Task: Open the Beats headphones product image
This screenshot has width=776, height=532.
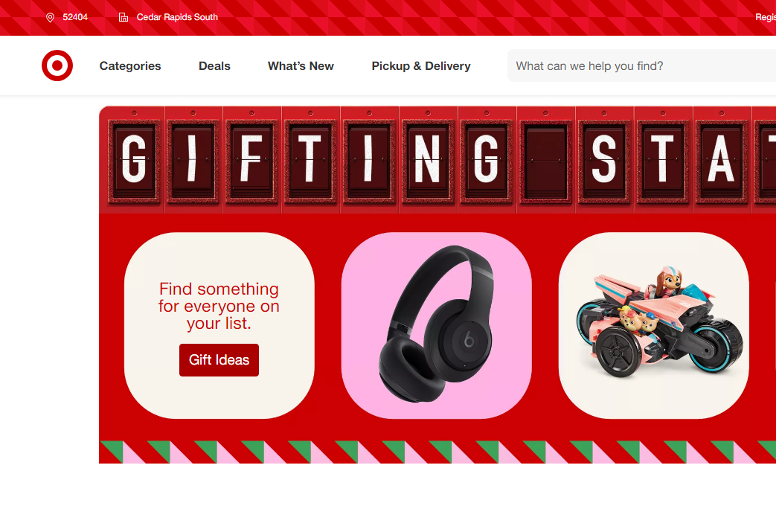Action: click(437, 325)
